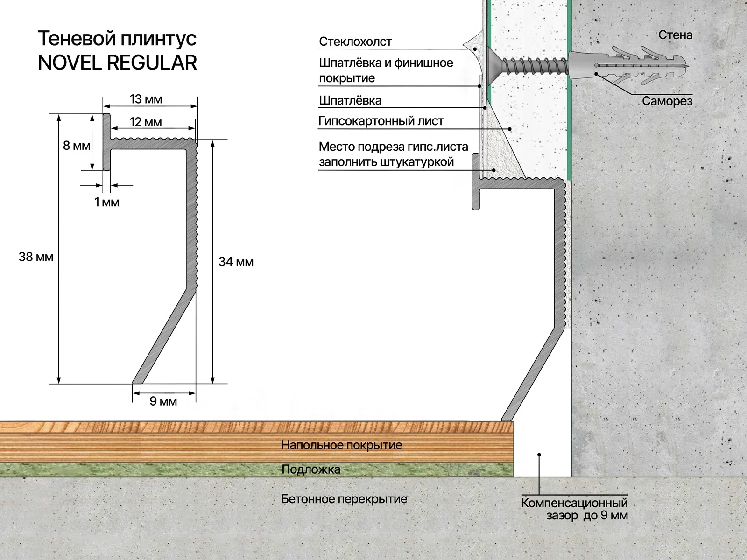This screenshot has width=747, height=560.
Task: Click the "Бетонное перекрытие" label
Action: click(344, 499)
